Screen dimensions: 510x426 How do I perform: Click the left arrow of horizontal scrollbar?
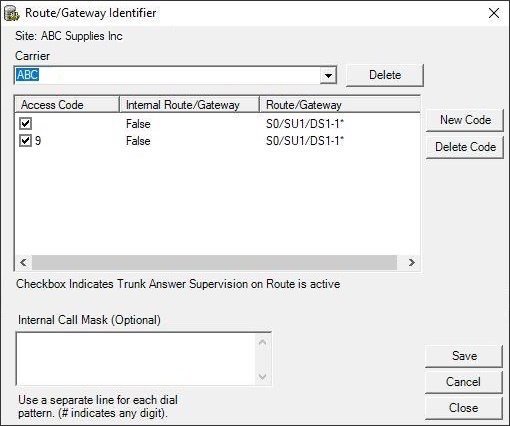[23, 263]
